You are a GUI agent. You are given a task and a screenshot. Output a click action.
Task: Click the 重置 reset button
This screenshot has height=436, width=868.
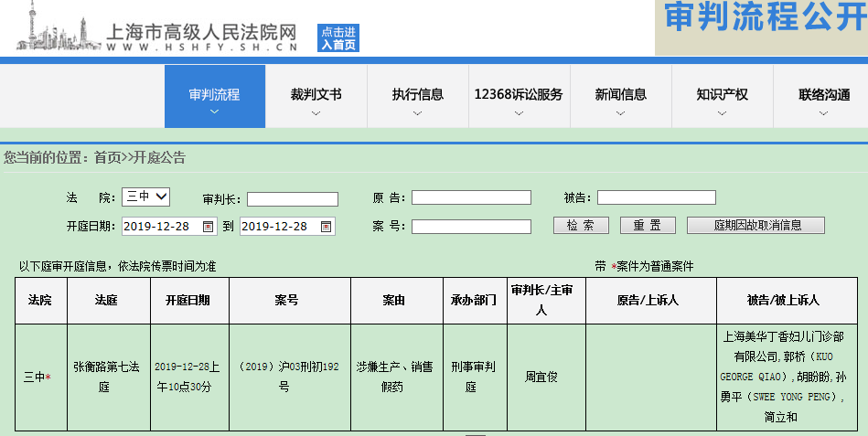pos(648,225)
